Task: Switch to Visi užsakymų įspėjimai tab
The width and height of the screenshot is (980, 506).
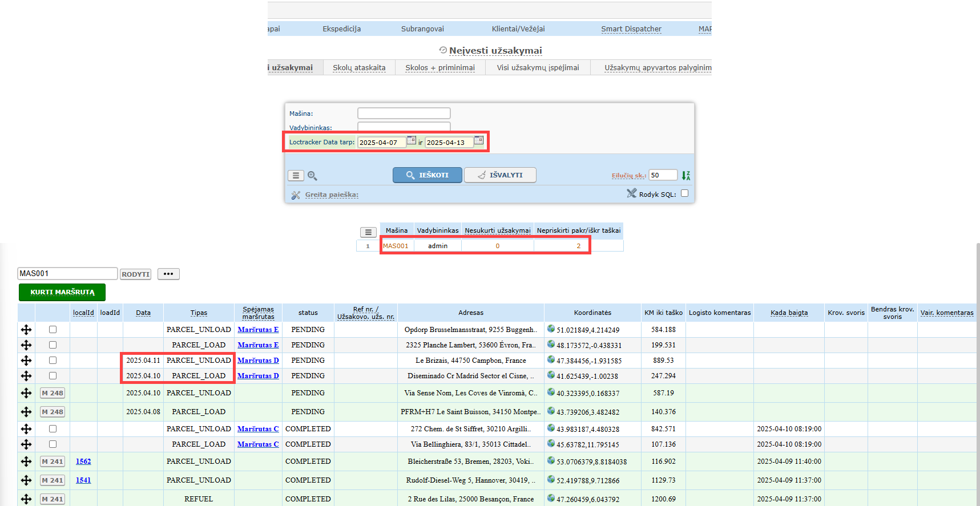Action: 538,68
